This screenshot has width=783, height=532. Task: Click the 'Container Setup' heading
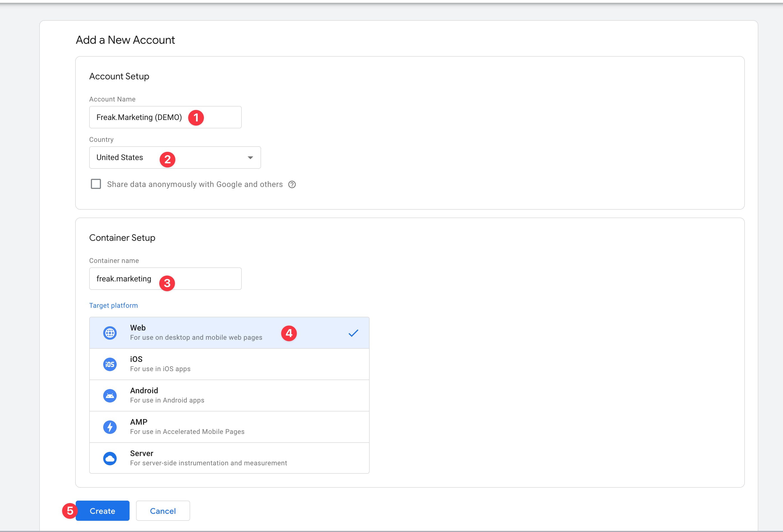coord(122,238)
